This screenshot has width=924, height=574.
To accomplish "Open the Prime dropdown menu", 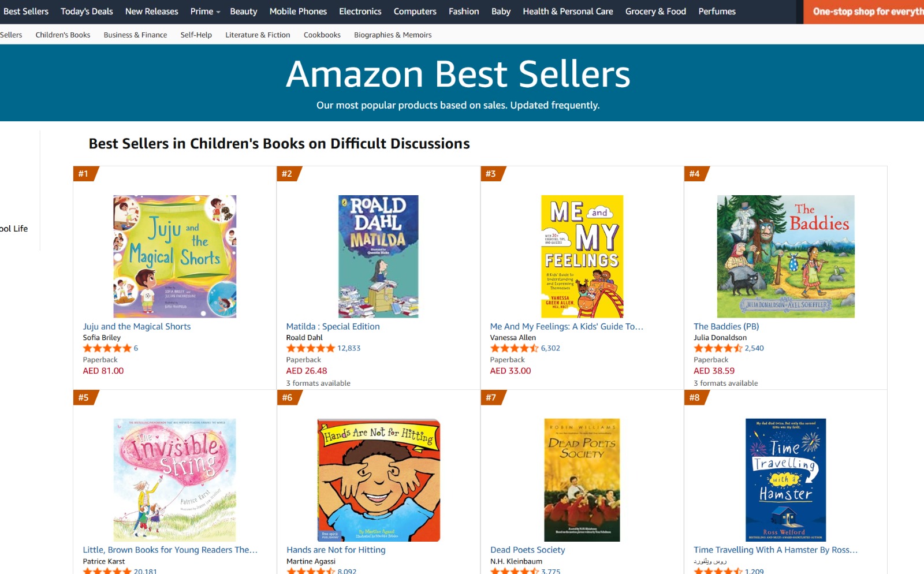I will point(205,12).
